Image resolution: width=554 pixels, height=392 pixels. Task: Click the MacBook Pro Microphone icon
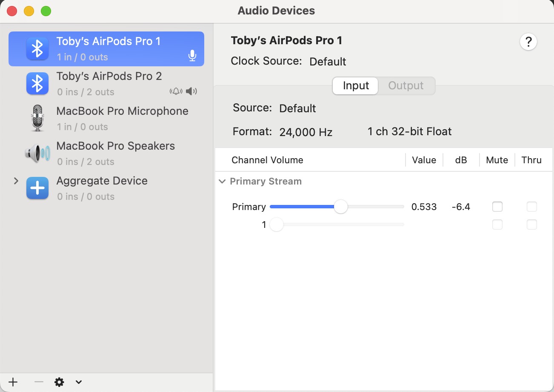(37, 118)
